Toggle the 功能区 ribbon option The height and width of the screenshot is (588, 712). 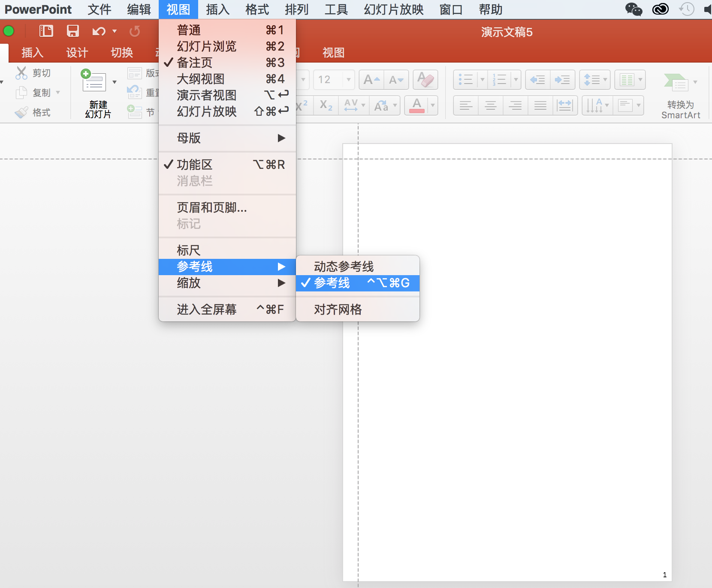(227, 165)
